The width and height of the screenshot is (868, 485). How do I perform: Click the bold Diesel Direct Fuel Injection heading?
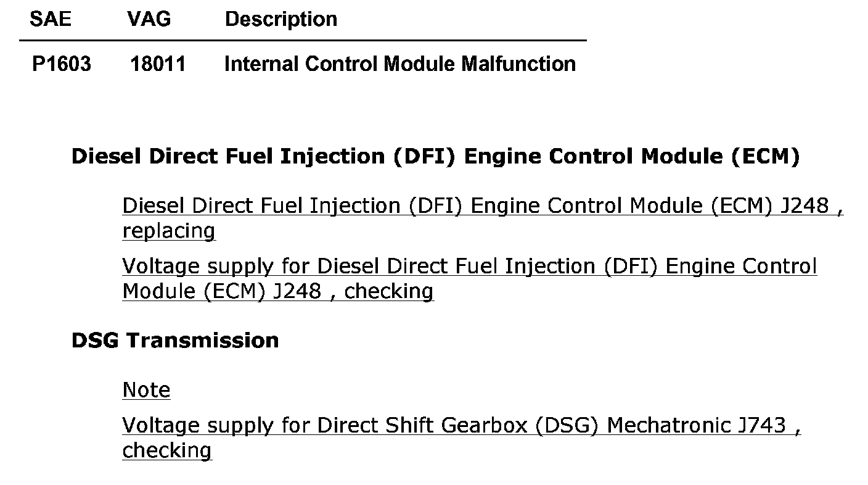[x=436, y=157]
